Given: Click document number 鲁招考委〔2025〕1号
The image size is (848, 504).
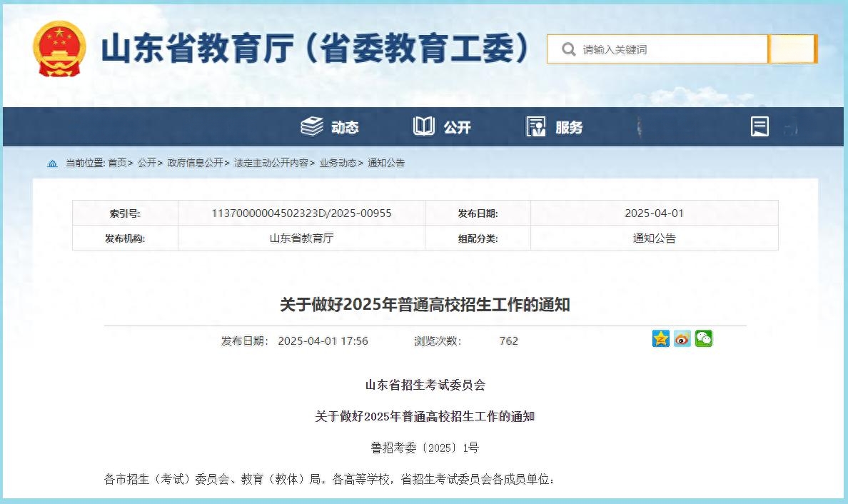Looking at the screenshot, I should coord(425,448).
